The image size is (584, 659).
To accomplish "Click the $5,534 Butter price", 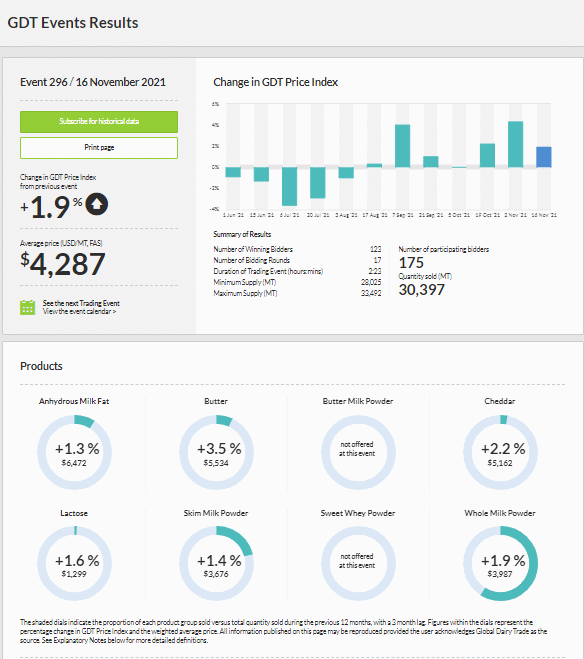I will [x=216, y=463].
